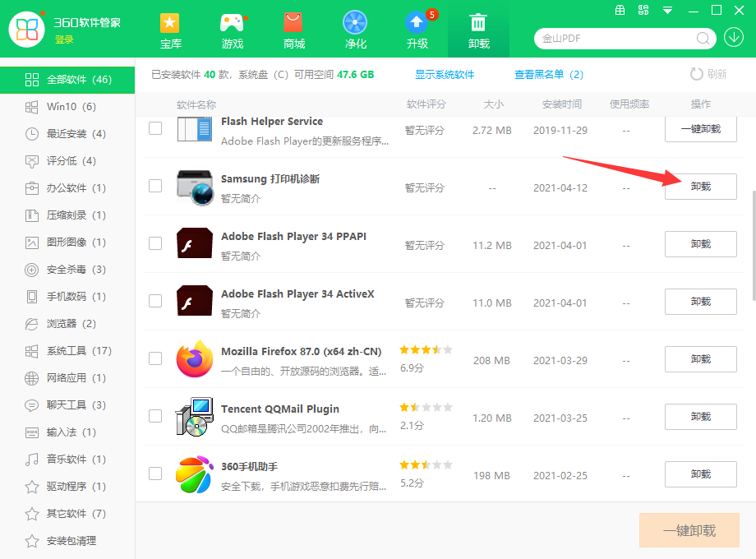Sort by 安装时间 column header
The width and height of the screenshot is (756, 559).
562,104
